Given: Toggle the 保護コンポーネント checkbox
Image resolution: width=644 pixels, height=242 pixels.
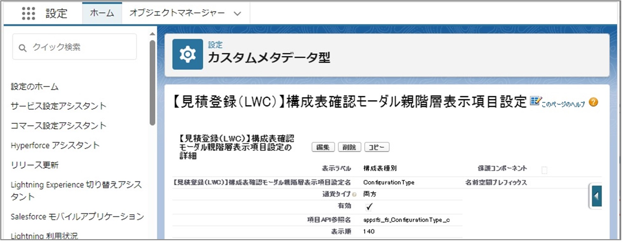Looking at the screenshot, I should pos(544,170).
